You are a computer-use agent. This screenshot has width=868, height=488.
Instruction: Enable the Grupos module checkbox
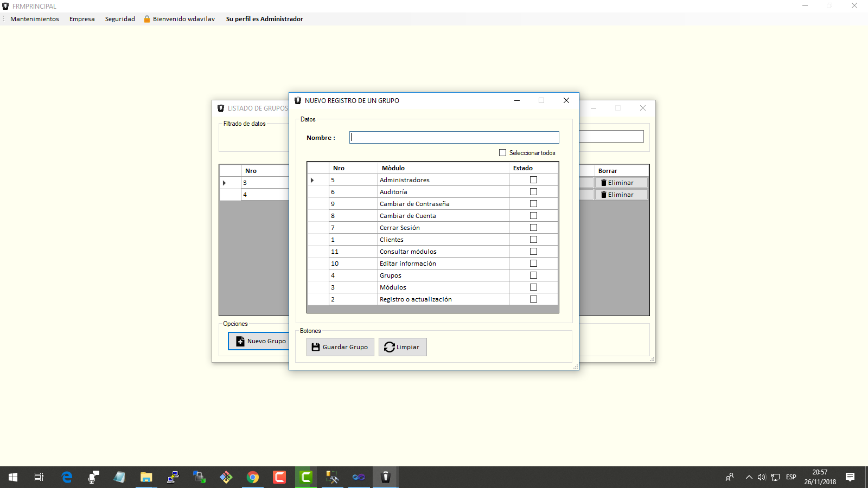point(533,275)
